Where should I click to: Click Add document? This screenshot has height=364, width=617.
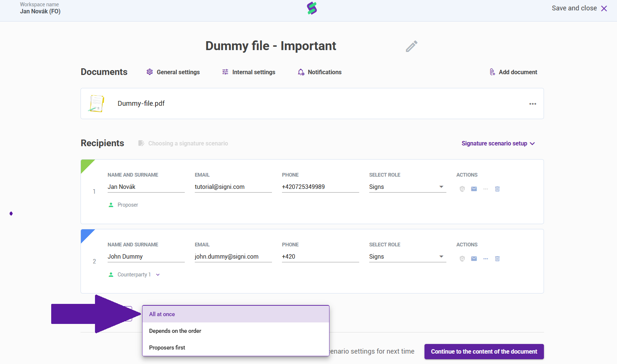pyautogui.click(x=513, y=72)
